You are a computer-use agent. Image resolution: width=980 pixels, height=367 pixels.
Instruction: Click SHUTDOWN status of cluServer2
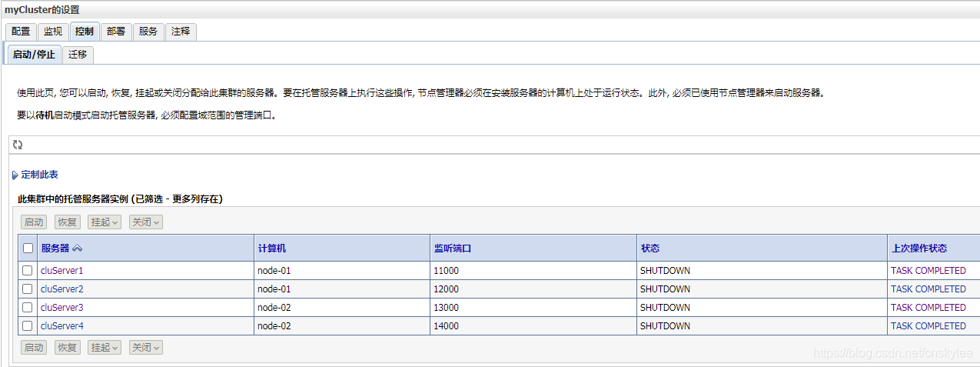point(665,289)
